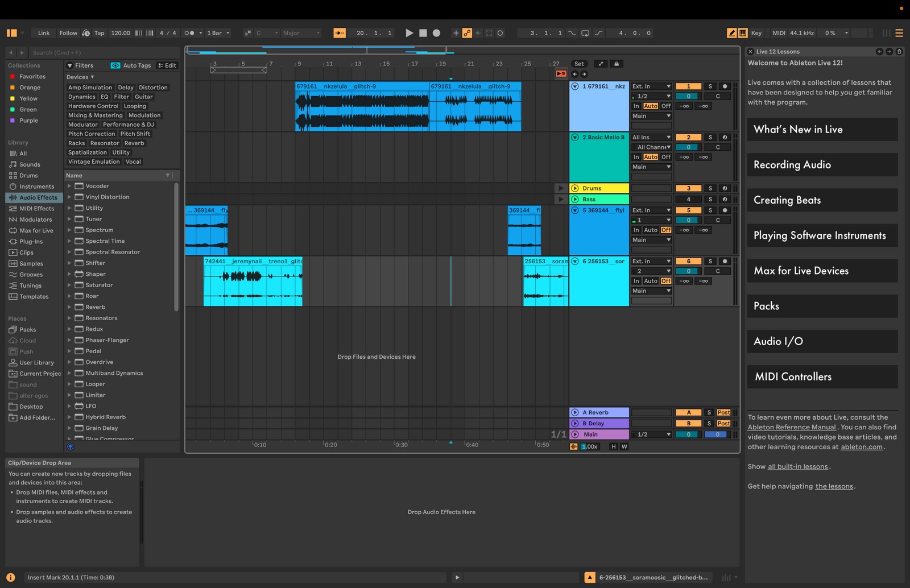910x588 pixels.
Task: Toggle the Post button on A Reverb
Action: coord(723,412)
